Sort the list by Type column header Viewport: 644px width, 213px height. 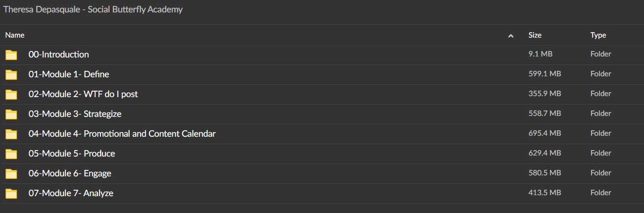598,35
